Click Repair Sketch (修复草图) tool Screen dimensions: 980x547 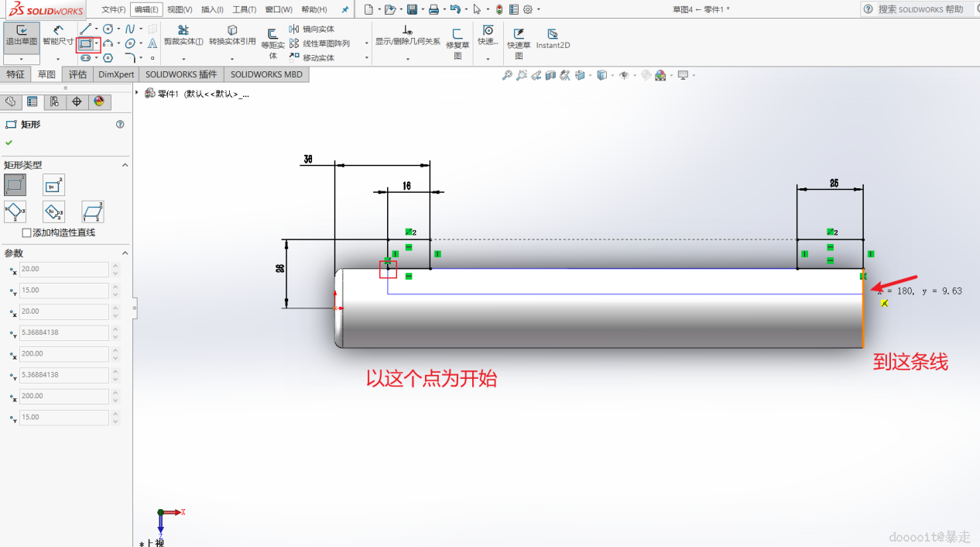(x=457, y=44)
